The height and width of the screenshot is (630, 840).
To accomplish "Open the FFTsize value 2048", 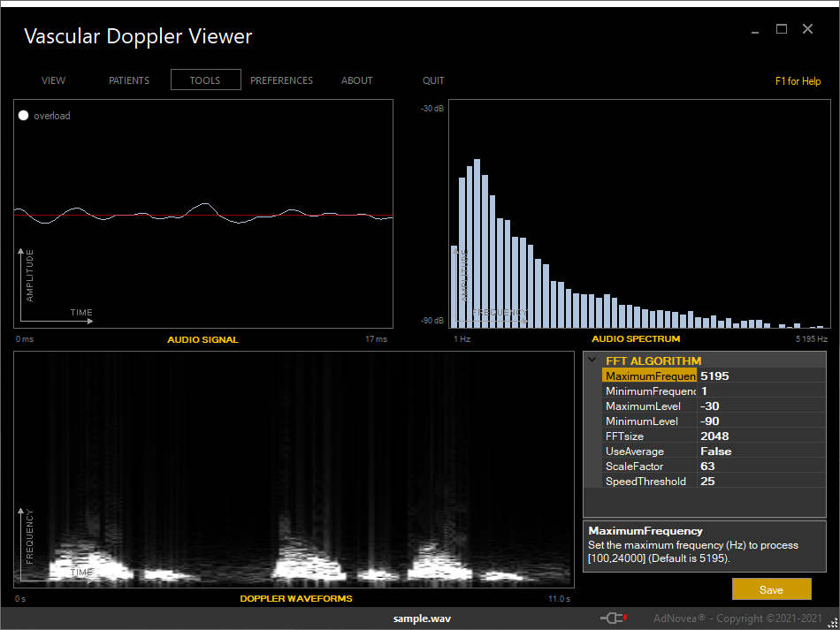I will (761, 436).
